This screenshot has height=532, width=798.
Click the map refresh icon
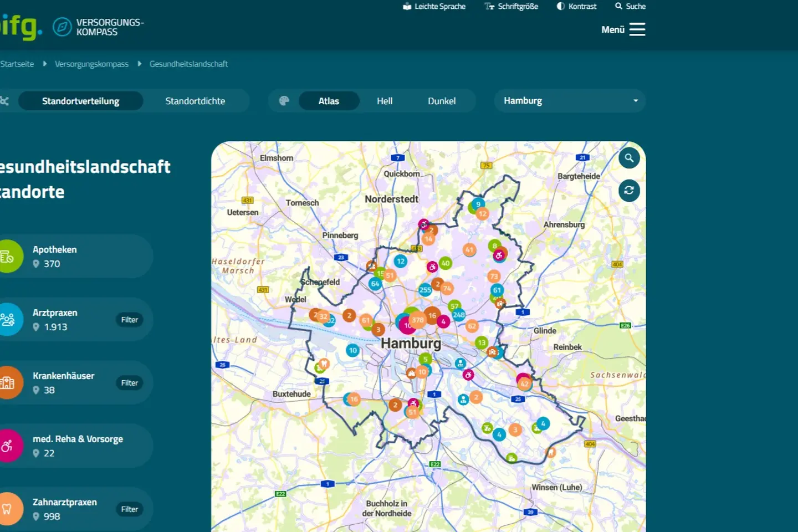(629, 191)
